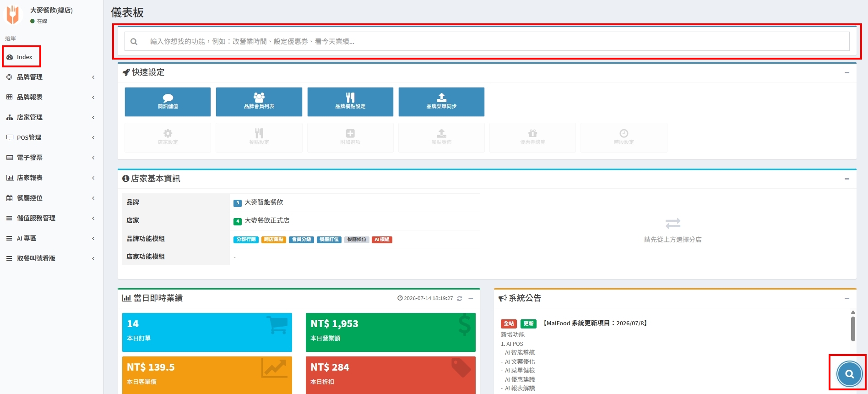This screenshot has height=394, width=868.
Task: Open the 品牌菜單同步 quick setting tile
Action: point(441,102)
